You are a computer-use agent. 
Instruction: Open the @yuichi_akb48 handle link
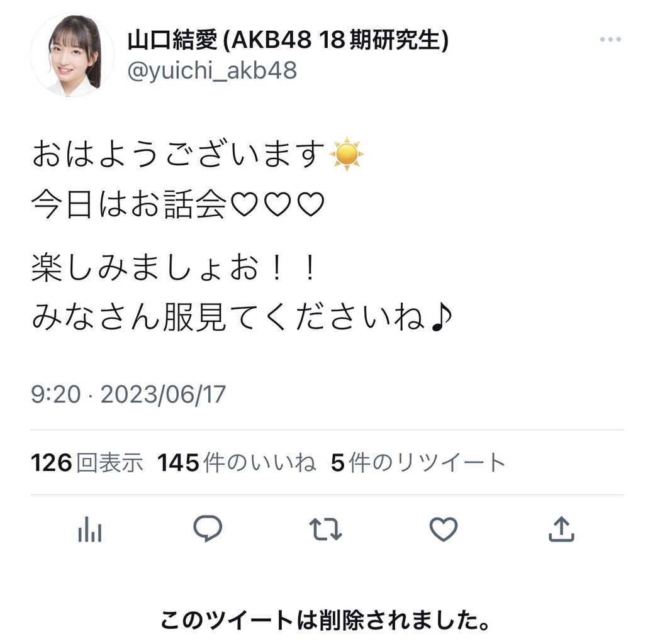[x=212, y=70]
